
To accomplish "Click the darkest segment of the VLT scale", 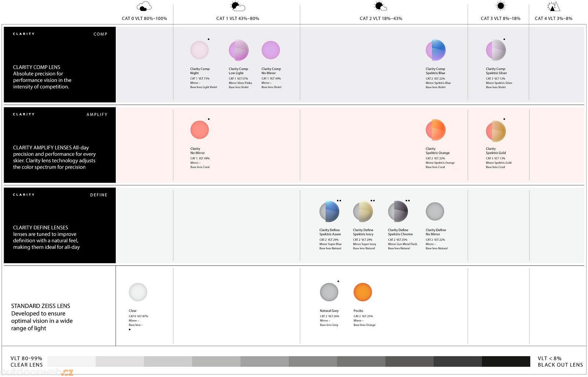I will [506, 362].
